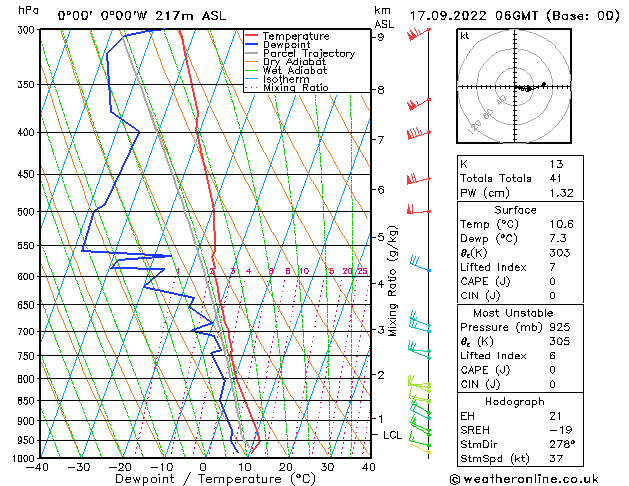Click the Surface Temp value 10.6
Image resolution: width=629 pixels, height=486 pixels.
pos(561,224)
